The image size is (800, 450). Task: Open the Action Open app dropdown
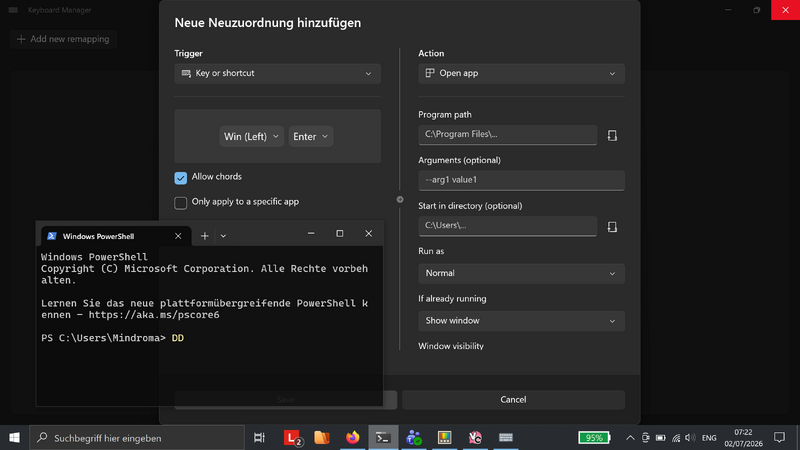tap(521, 73)
